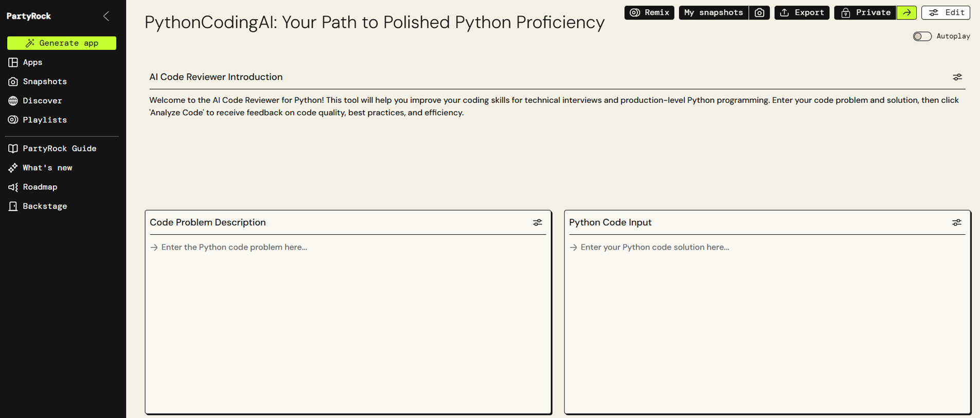This screenshot has width=980, height=418.
Task: Open settings for Python Code Input widget
Action: [957, 222]
